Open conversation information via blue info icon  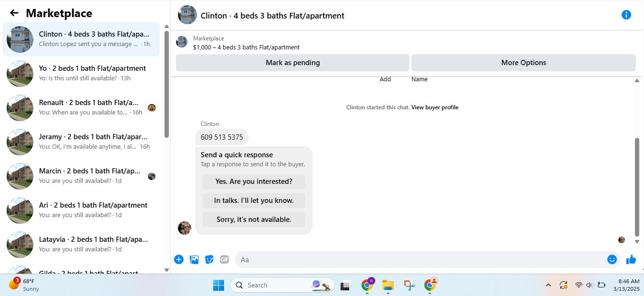(x=626, y=15)
